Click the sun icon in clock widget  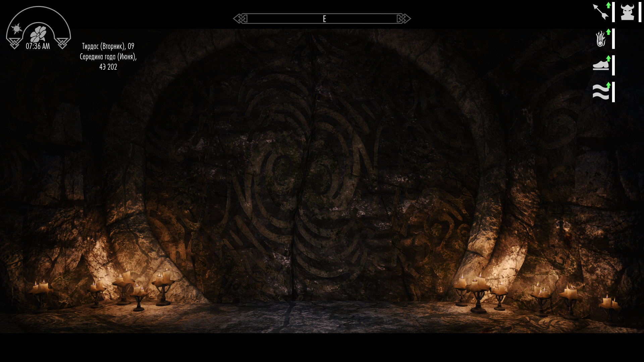17,29
